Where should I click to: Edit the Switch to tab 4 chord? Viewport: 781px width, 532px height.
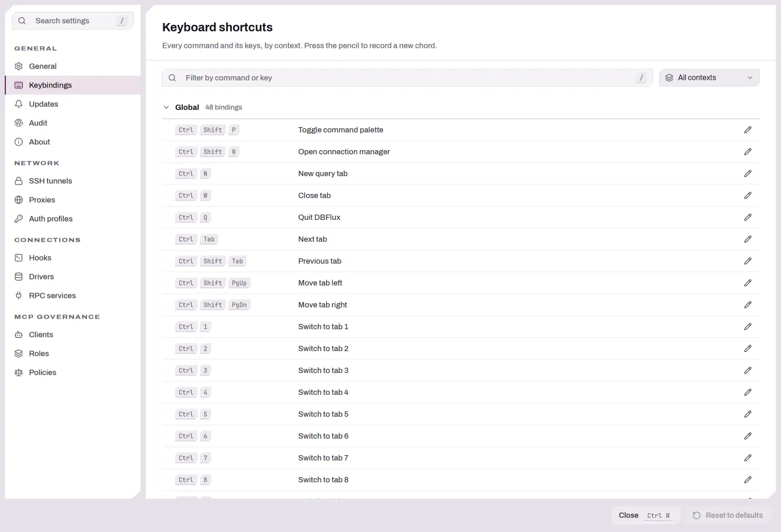tap(748, 392)
